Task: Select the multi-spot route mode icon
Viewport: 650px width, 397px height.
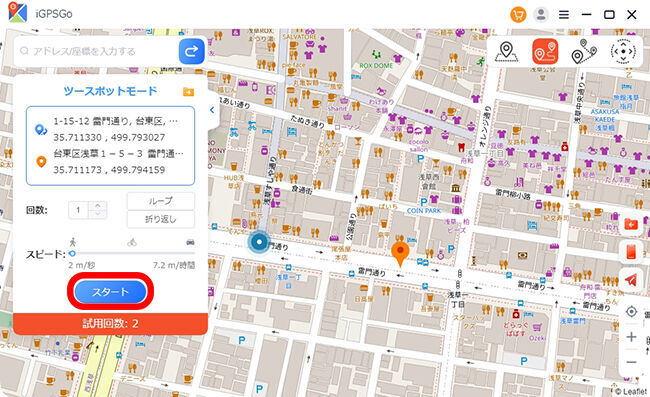Action: (584, 52)
